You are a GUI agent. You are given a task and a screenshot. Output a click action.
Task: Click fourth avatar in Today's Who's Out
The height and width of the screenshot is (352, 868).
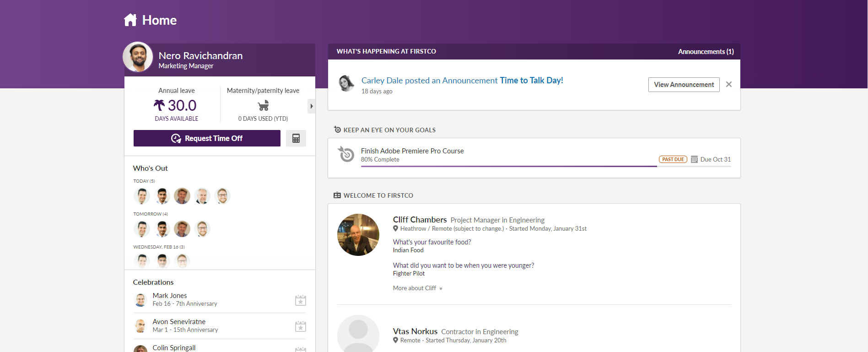(202, 196)
